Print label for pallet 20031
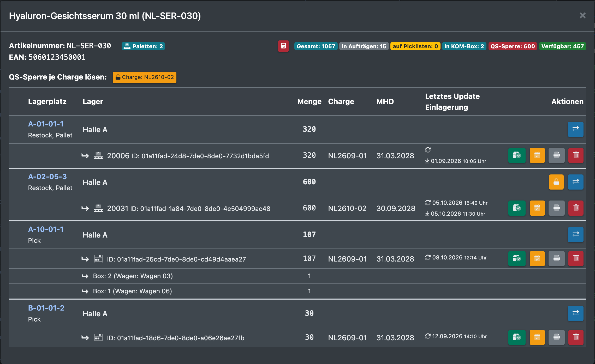This screenshot has width=595, height=364. tap(556, 208)
